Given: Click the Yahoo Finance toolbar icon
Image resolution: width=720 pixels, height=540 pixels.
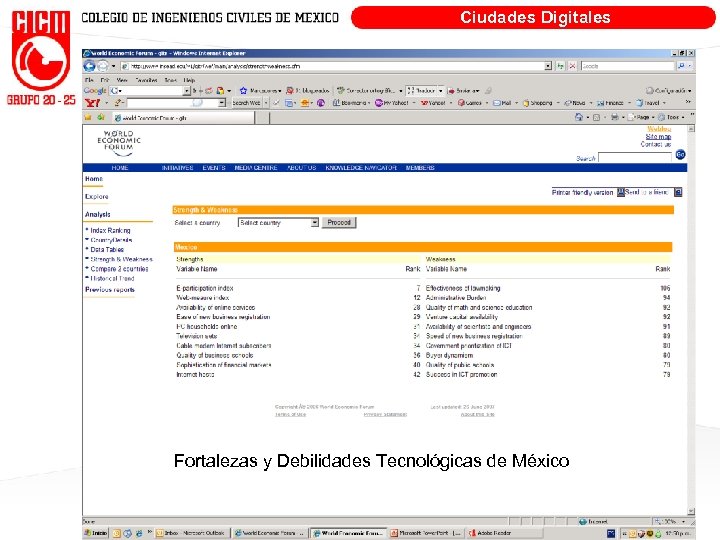Looking at the screenshot, I should [x=600, y=103].
